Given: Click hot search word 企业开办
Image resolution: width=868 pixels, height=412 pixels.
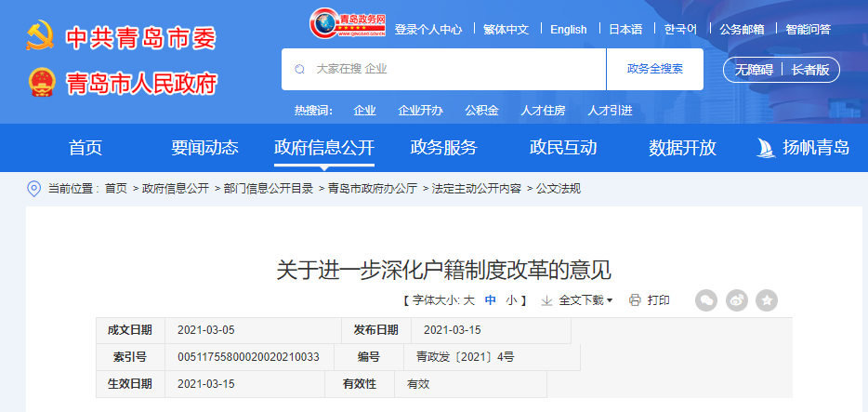Looking at the screenshot, I should (x=420, y=111).
